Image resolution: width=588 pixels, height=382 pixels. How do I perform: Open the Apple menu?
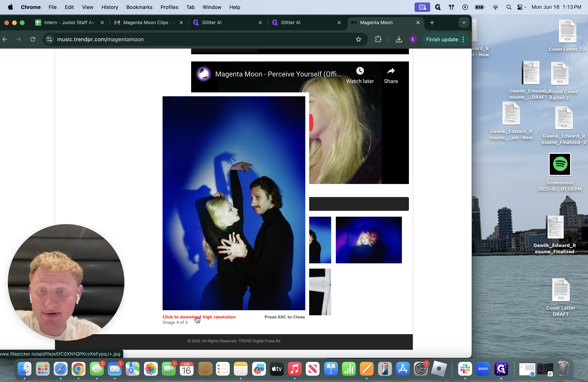coord(10,7)
